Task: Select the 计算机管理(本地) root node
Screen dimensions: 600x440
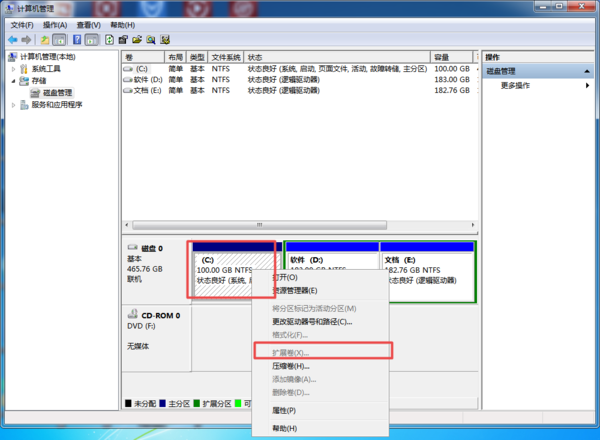Action: click(x=47, y=57)
